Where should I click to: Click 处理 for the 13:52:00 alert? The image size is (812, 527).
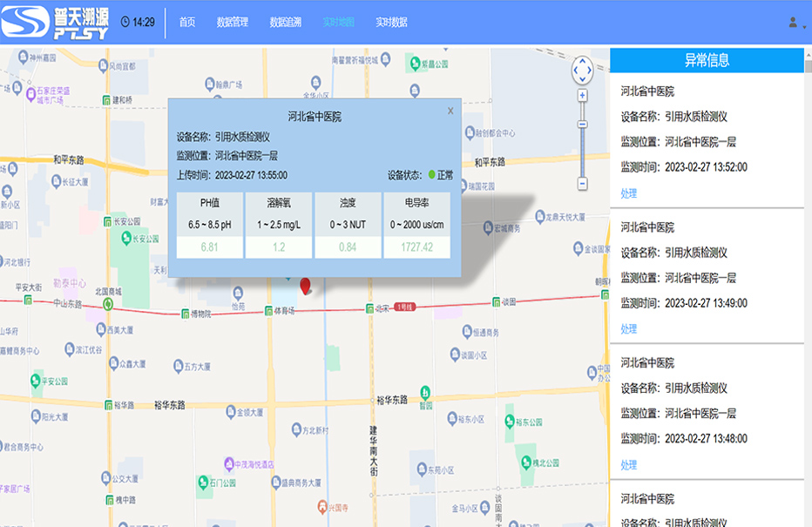tap(628, 193)
